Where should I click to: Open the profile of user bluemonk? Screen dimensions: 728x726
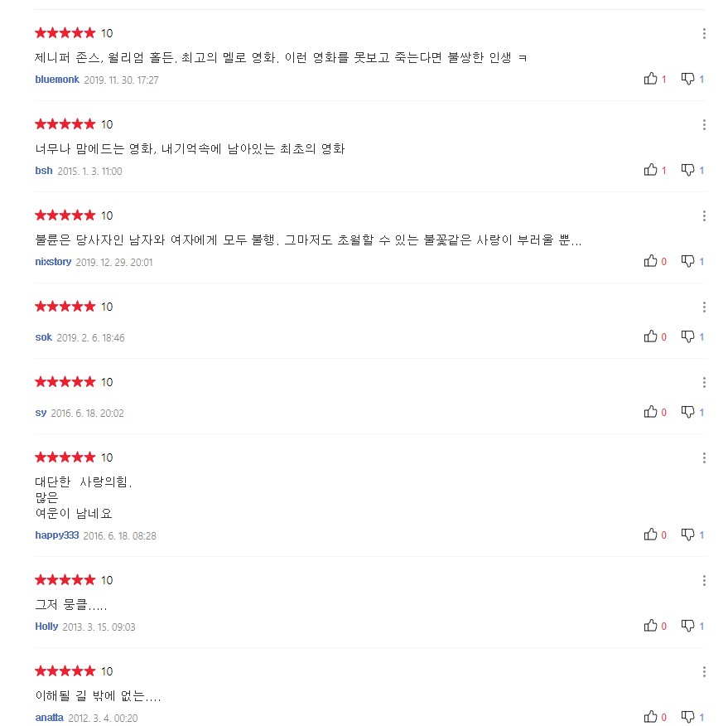(57, 80)
